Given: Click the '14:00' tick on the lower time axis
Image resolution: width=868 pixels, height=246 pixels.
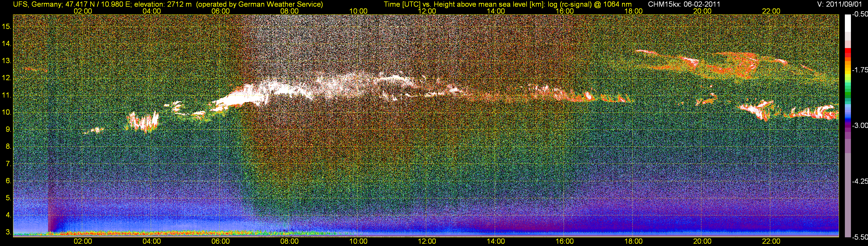Looking at the screenshot, I should pyautogui.click(x=496, y=241).
